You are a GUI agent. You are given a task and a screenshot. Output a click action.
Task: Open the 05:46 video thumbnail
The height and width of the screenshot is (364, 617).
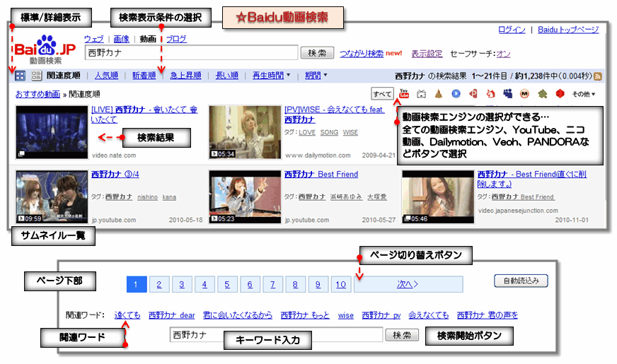click(x=438, y=197)
